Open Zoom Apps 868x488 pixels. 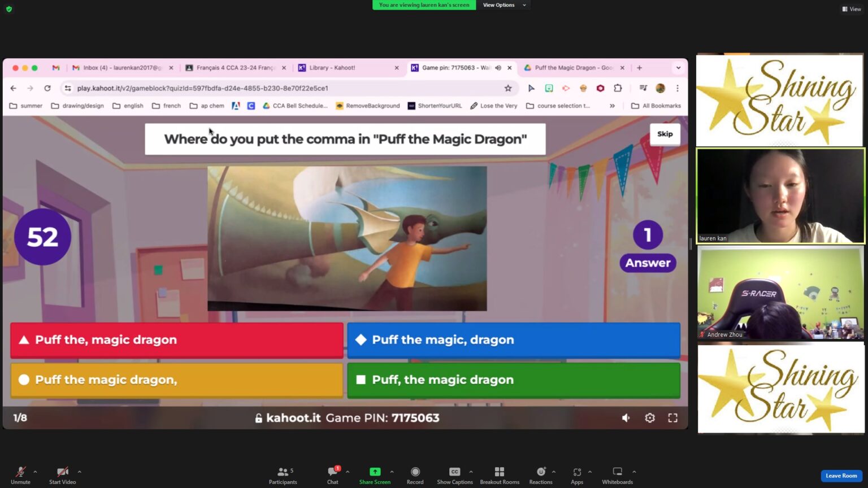577,476
